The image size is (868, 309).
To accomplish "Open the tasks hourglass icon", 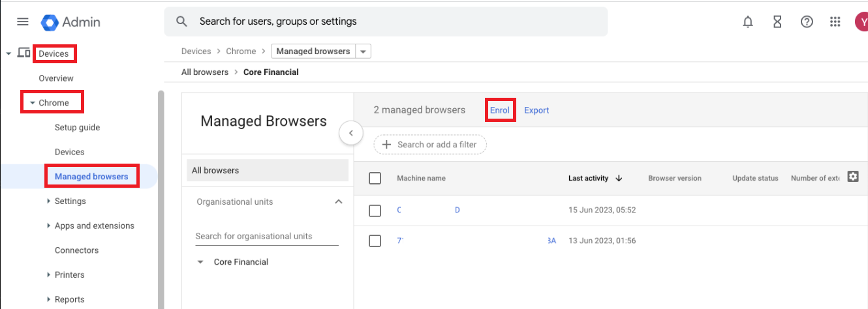I will (x=777, y=22).
